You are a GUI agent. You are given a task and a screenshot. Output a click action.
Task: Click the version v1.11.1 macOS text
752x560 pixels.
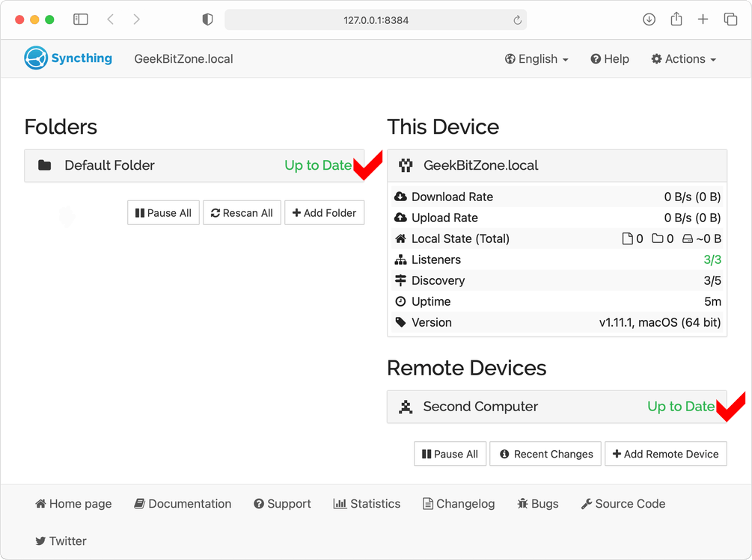[x=660, y=322]
